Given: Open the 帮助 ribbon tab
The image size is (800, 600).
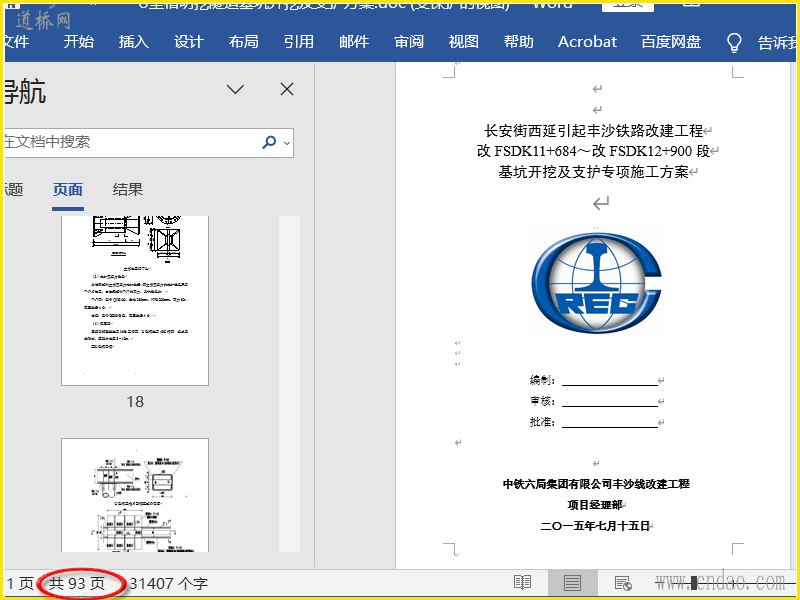Looking at the screenshot, I should [518, 41].
